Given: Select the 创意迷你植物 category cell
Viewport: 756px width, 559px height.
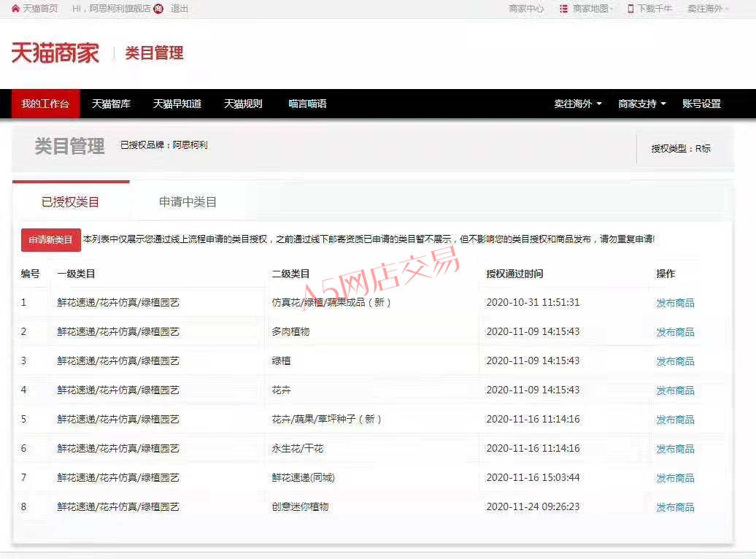Looking at the screenshot, I should click(x=300, y=506).
